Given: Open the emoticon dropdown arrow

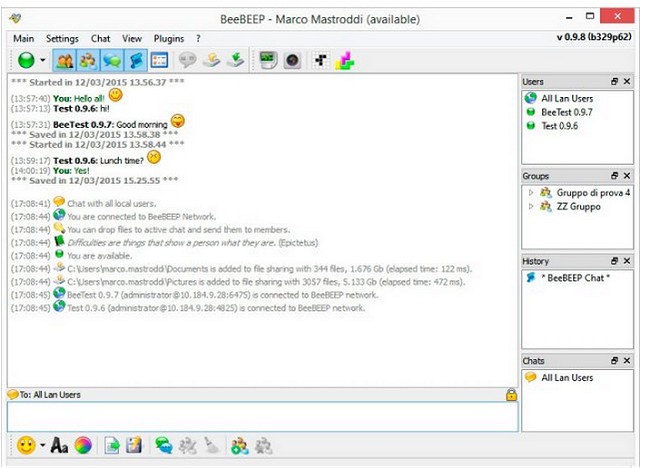Looking at the screenshot, I should point(43,446).
